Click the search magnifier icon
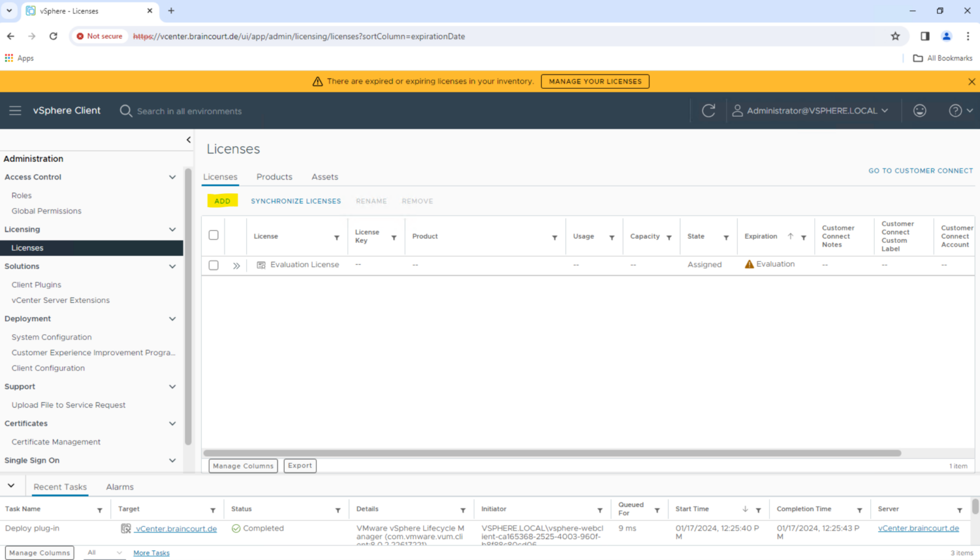The height and width of the screenshot is (560, 980). [126, 110]
